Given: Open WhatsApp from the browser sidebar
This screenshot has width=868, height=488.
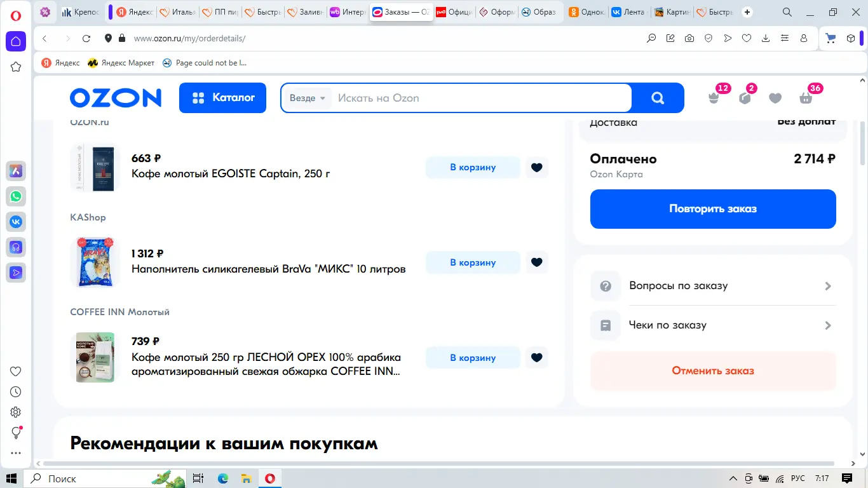Looking at the screenshot, I should (15, 196).
